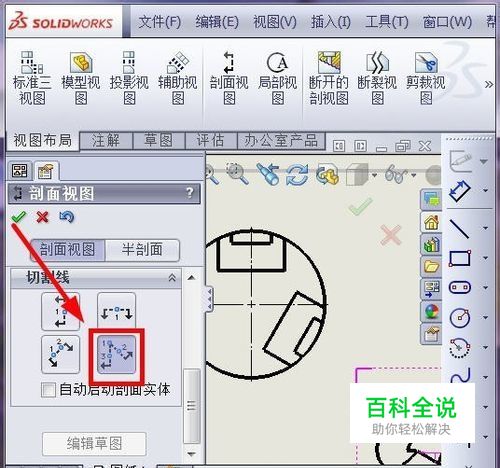500x468 pixels.
Task: Open SolidWorks Resources home task pane icon
Action: [x=432, y=222]
